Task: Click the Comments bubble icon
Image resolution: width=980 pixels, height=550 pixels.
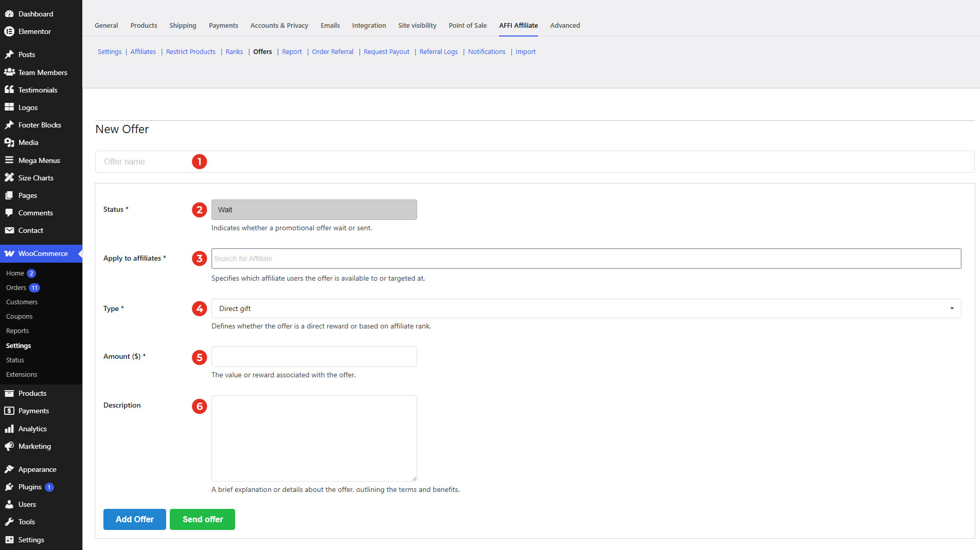Action: (9, 213)
